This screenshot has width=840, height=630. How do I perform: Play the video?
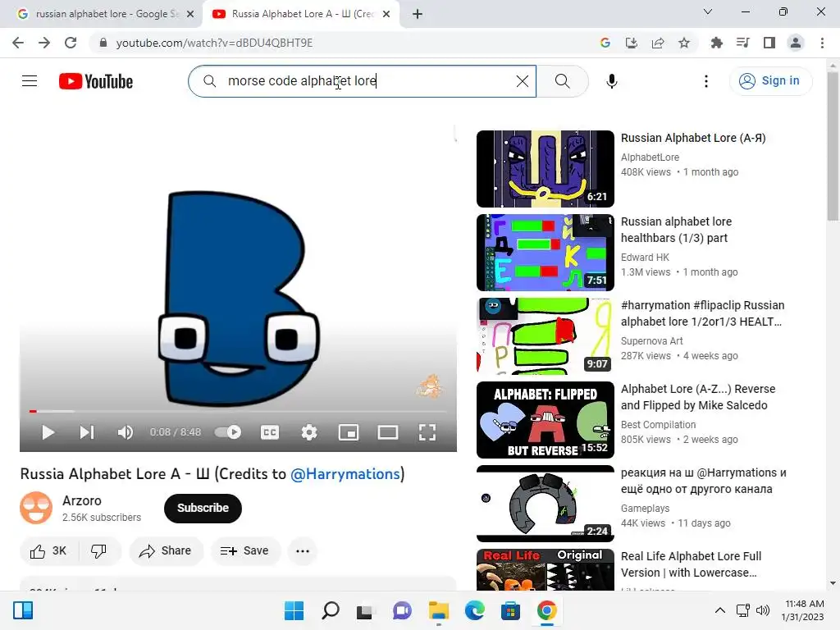click(48, 432)
